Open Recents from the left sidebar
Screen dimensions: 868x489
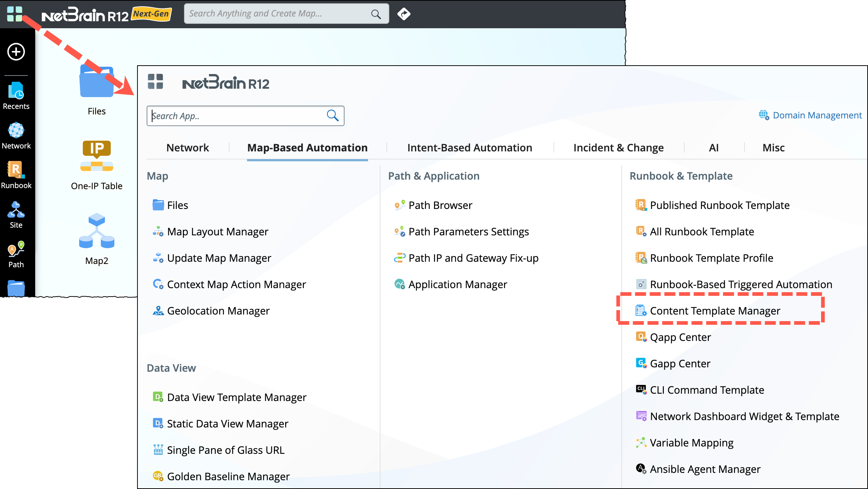(x=16, y=96)
